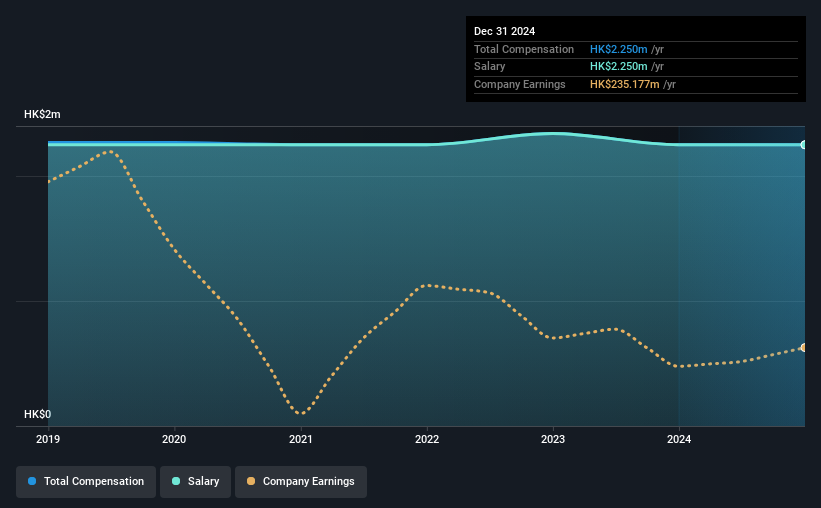Click the HK$2m y-axis label
This screenshot has width=821, height=508.
pyautogui.click(x=42, y=114)
